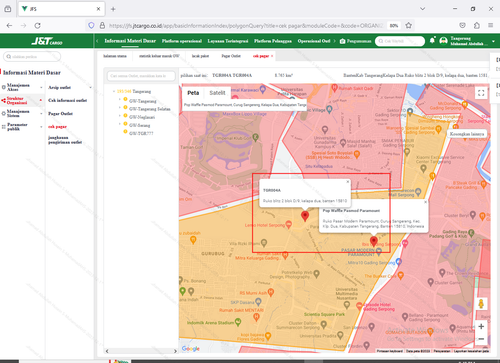Zoom out on the map
This screenshot has width=500, height=363.
[481, 339]
